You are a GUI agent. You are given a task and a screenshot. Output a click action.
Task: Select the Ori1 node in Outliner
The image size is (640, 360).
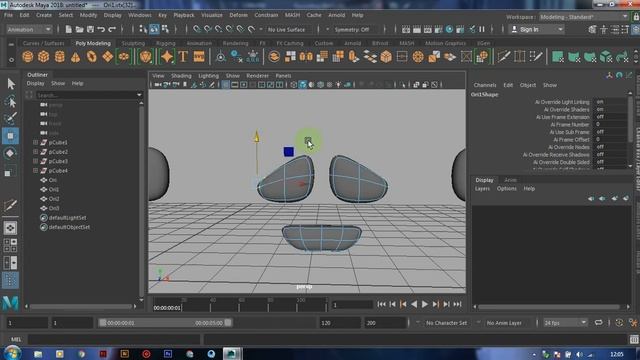pos(53,189)
